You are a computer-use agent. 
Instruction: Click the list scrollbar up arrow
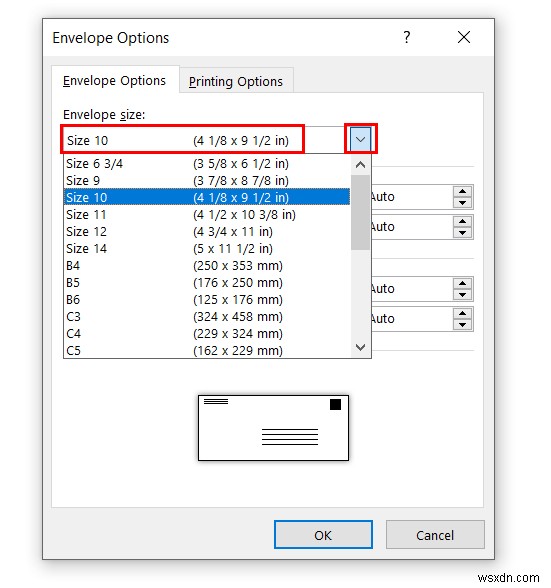(x=360, y=165)
